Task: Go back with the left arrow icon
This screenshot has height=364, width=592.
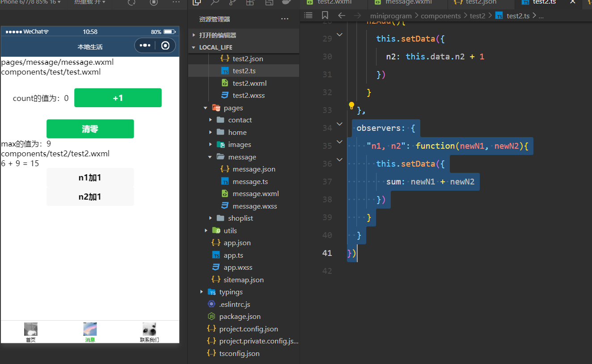Action: tap(342, 16)
